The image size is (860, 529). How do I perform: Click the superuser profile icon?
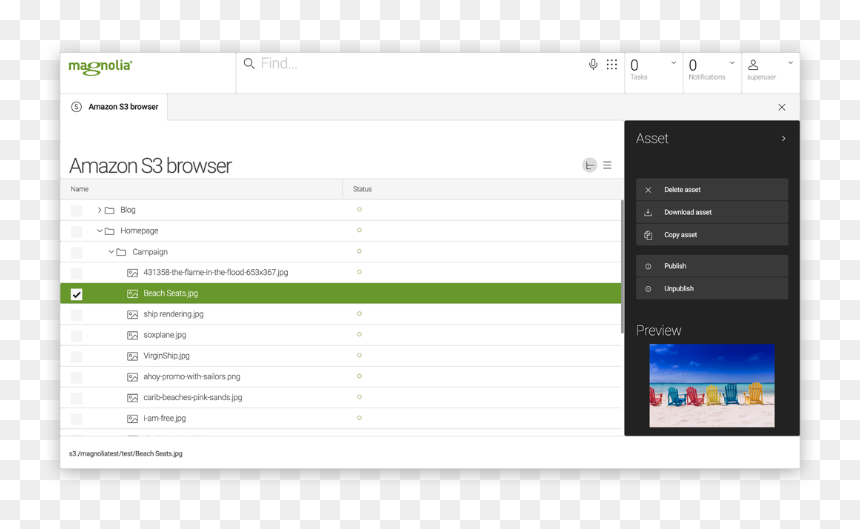pos(753,65)
